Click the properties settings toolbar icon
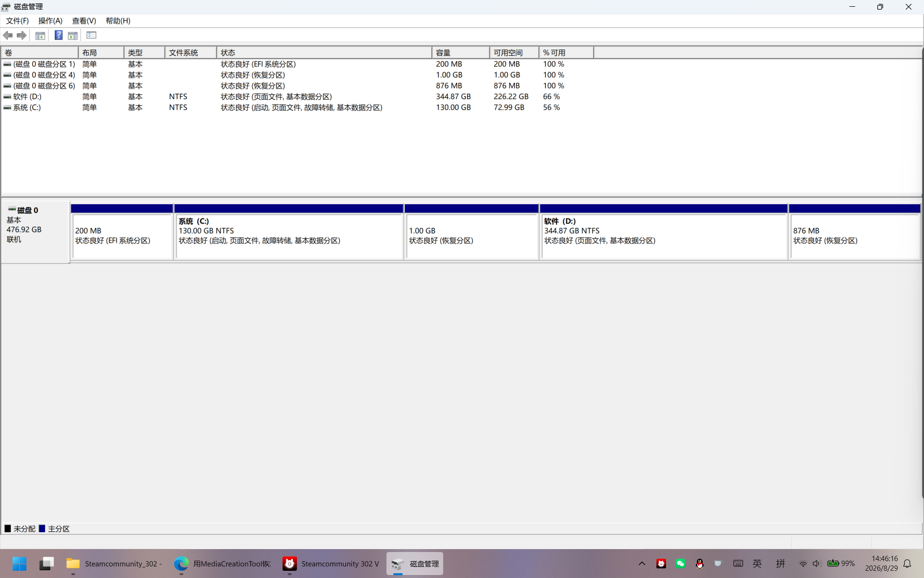 (91, 35)
